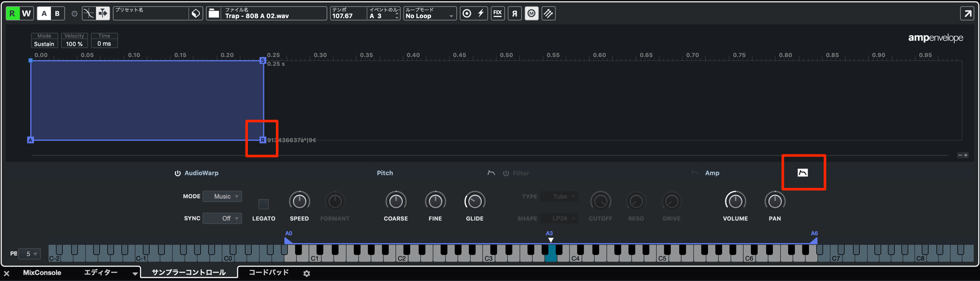Enable the LEGATO checkbox

(x=263, y=204)
